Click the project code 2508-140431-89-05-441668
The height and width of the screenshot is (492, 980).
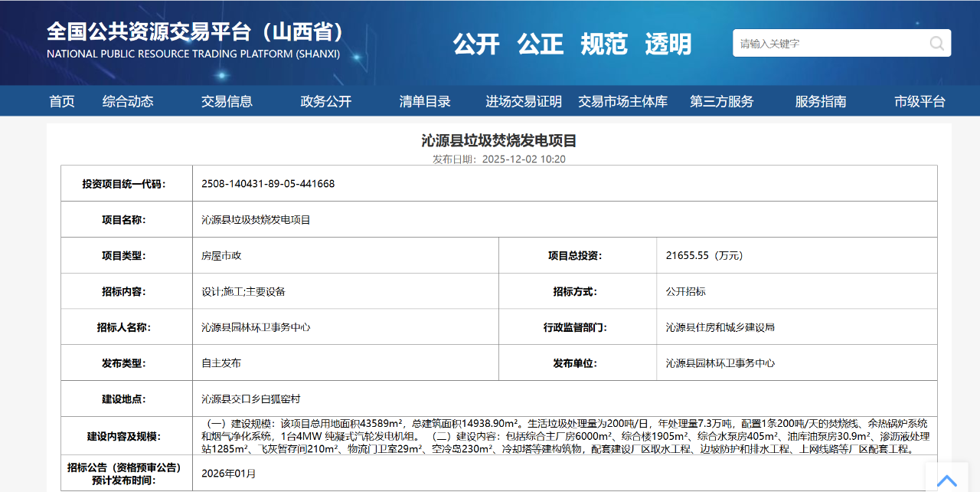tap(268, 184)
